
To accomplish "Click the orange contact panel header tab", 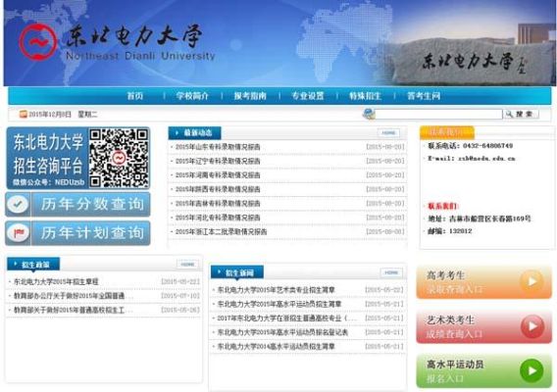I will coord(447,132).
